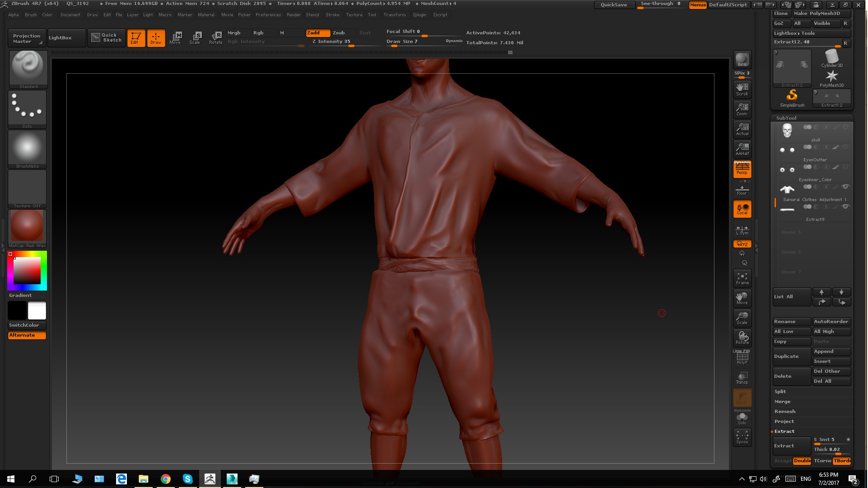This screenshot has width=868, height=488.
Task: Enable Mrgb mode
Action: click(x=238, y=33)
